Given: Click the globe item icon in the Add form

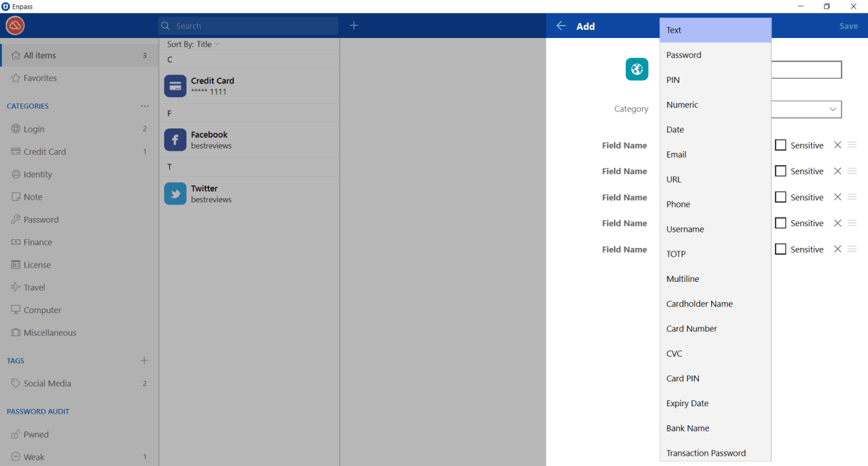Looking at the screenshot, I should [636, 69].
